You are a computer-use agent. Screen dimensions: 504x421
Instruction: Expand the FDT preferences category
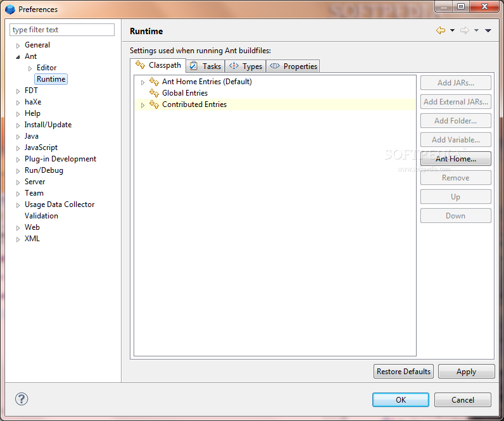point(18,91)
